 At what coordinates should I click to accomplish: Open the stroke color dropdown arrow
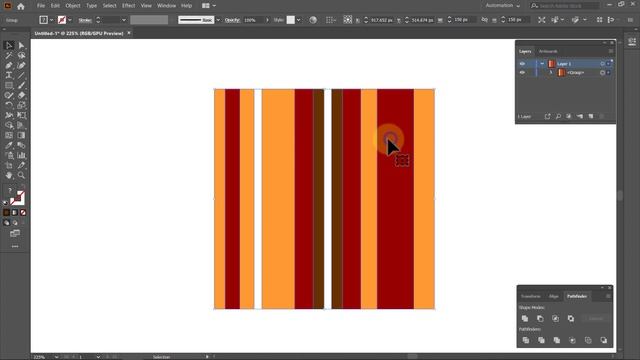click(70, 20)
